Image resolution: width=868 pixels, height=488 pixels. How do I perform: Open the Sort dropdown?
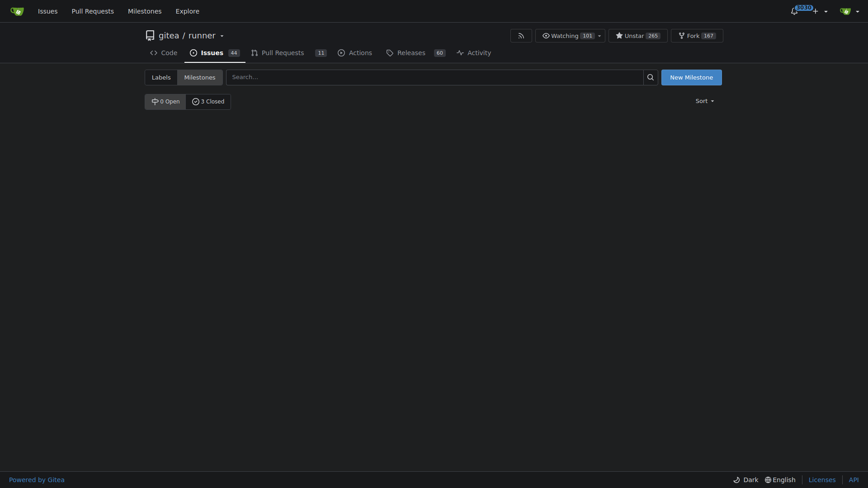pos(705,101)
